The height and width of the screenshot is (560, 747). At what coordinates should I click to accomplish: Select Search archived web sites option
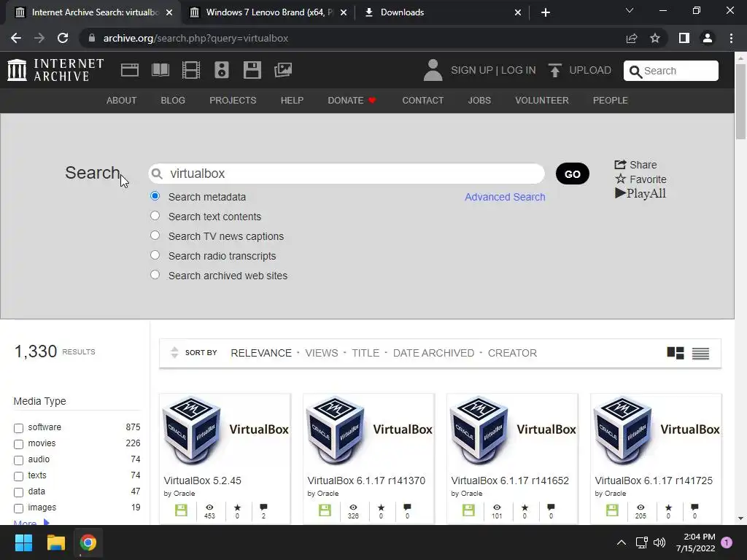coord(155,275)
